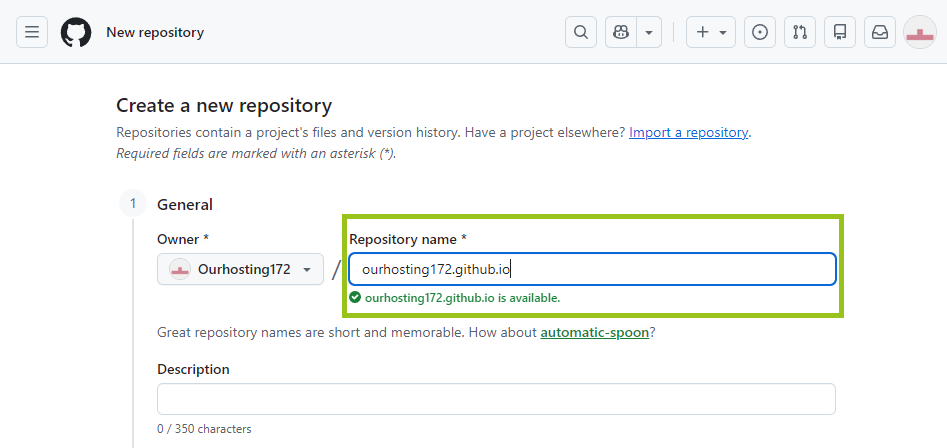947x448 pixels.
Task: Click inside the Repository name field
Action: (592, 269)
